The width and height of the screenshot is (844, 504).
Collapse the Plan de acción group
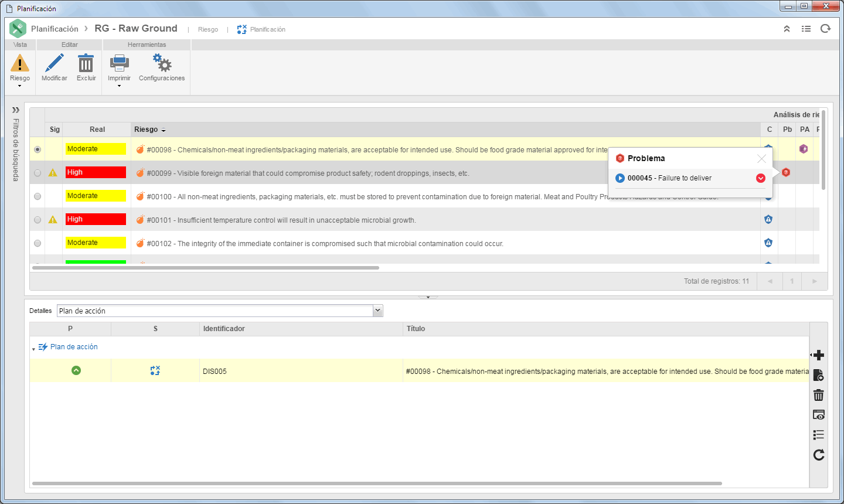[x=33, y=349]
